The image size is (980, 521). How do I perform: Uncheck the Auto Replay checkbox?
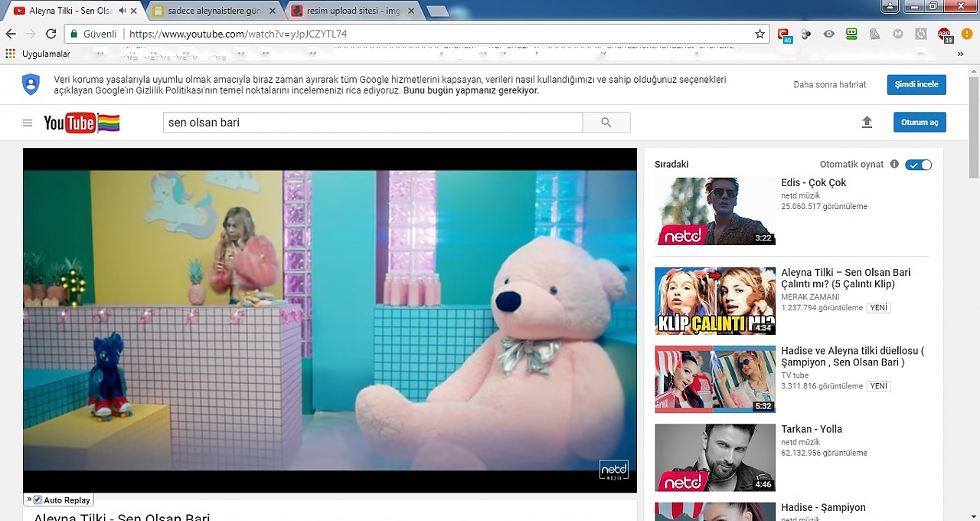[38, 500]
